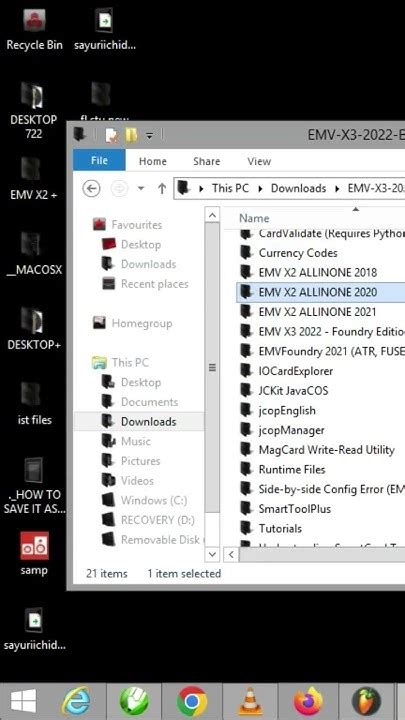Open the Recycle Bin desktop icon
405x720 pixels.
32,30
